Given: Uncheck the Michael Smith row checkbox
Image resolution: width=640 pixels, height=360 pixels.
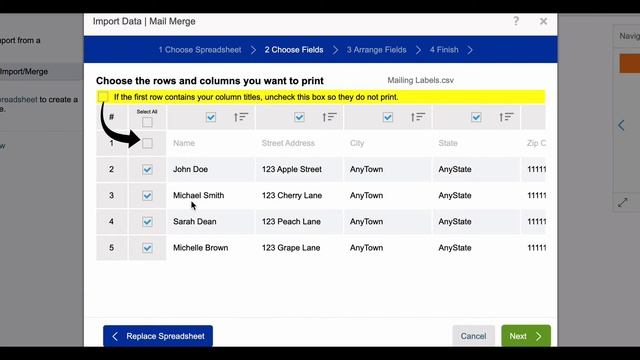Looking at the screenshot, I should [147, 196].
